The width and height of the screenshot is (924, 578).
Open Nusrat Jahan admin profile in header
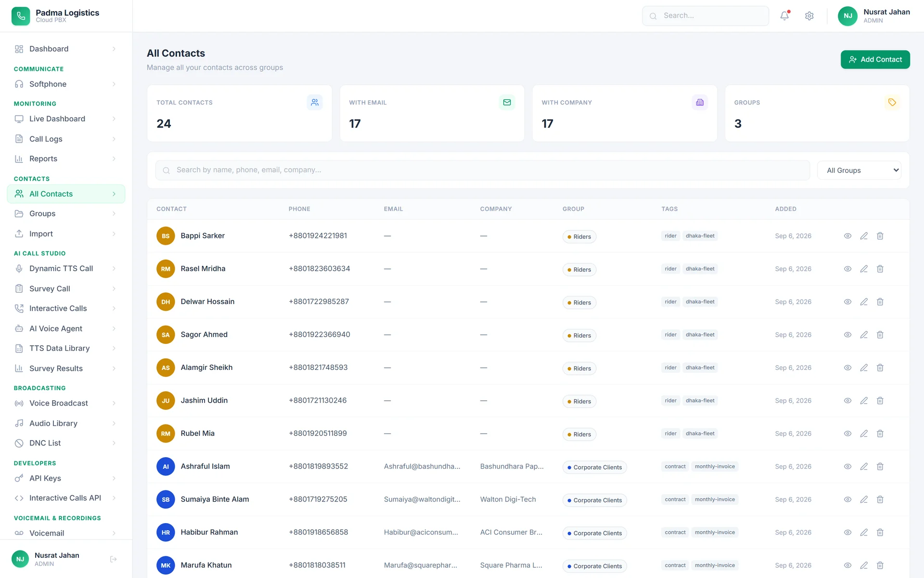874,16
